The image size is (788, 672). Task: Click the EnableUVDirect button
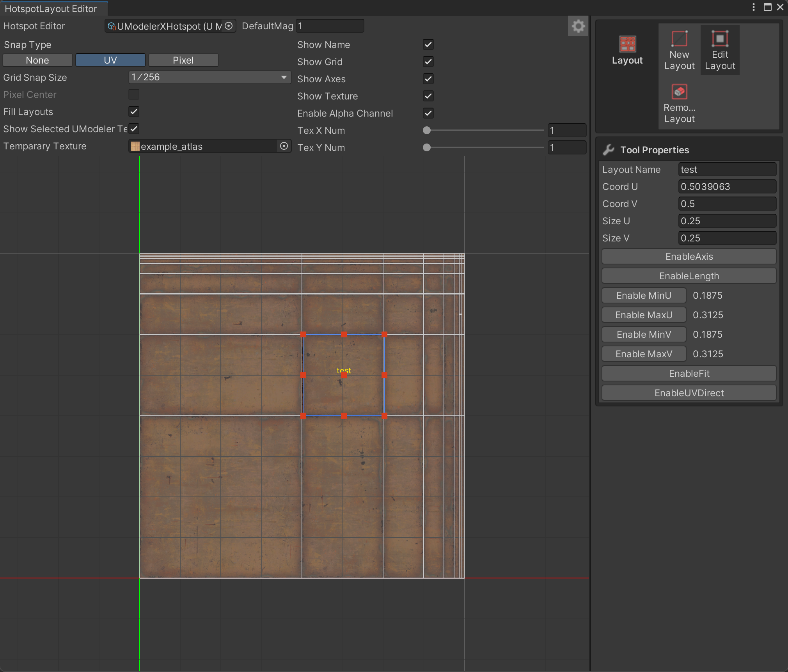689,393
